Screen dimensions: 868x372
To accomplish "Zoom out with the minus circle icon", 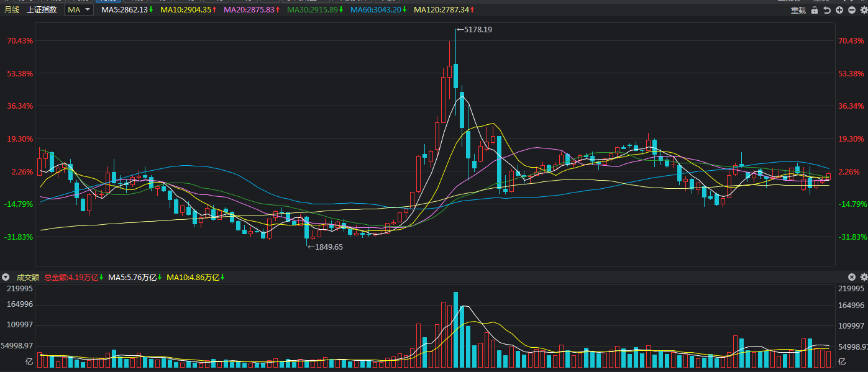I will click(x=851, y=10).
